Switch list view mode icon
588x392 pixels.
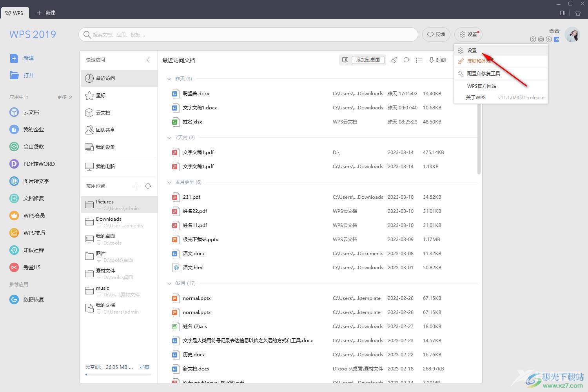(x=419, y=60)
